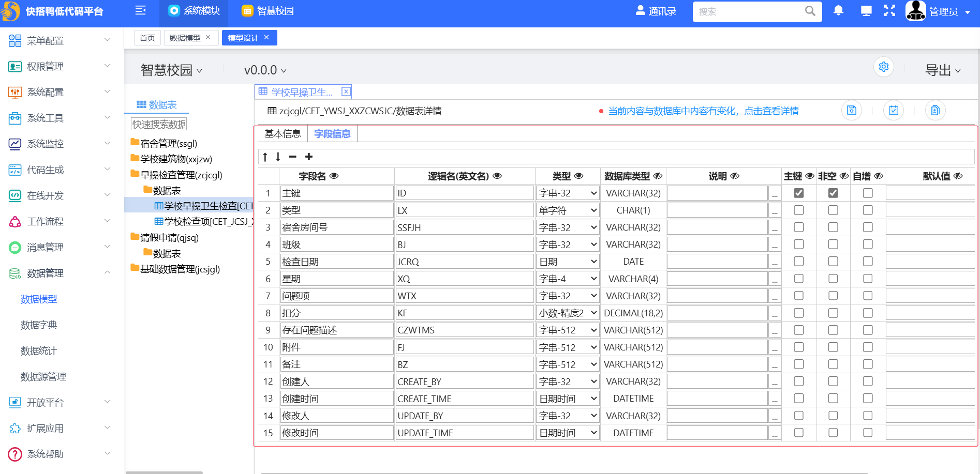Toggle visibility of 默认值 column

[958, 176]
